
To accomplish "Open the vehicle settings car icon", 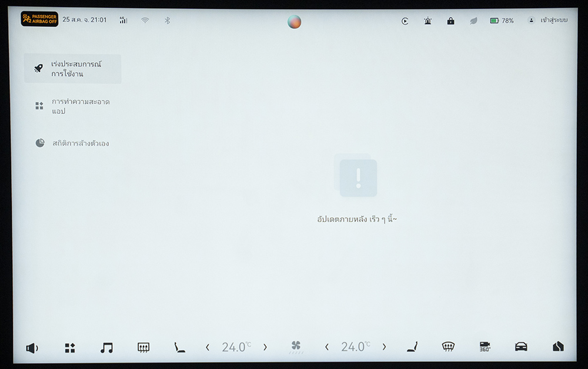I will tap(521, 347).
